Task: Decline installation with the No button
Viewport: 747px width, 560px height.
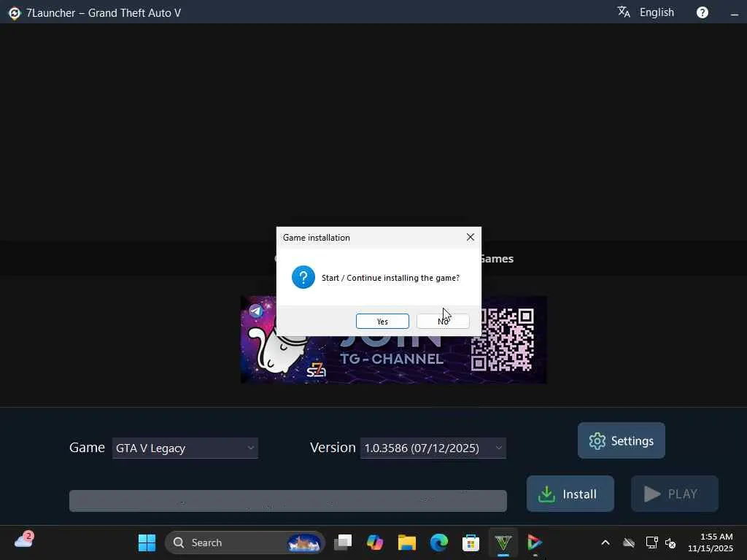Action: pos(443,322)
